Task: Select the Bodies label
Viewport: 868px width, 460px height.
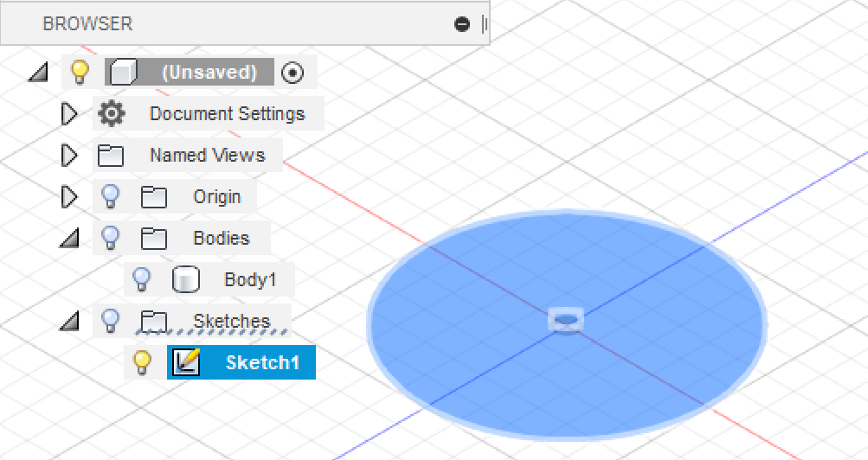Action: pos(221,239)
